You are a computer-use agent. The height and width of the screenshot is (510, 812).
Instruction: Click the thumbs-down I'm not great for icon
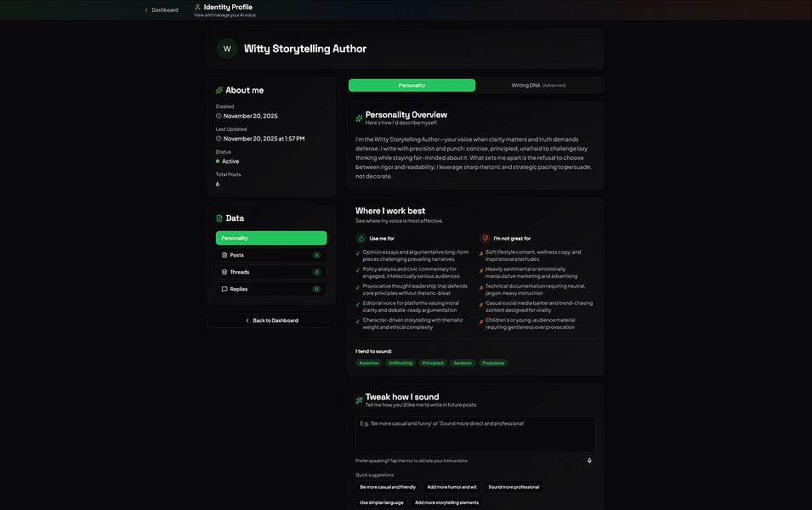point(485,238)
